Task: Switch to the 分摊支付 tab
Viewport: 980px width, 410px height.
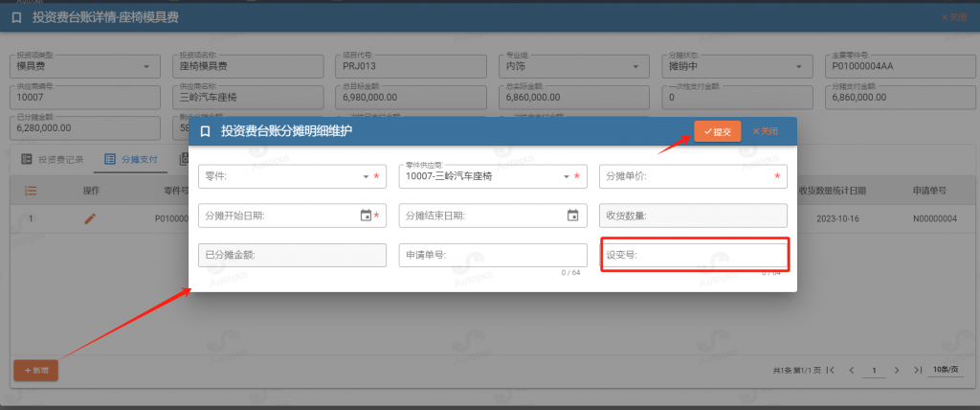Action: tap(130, 159)
